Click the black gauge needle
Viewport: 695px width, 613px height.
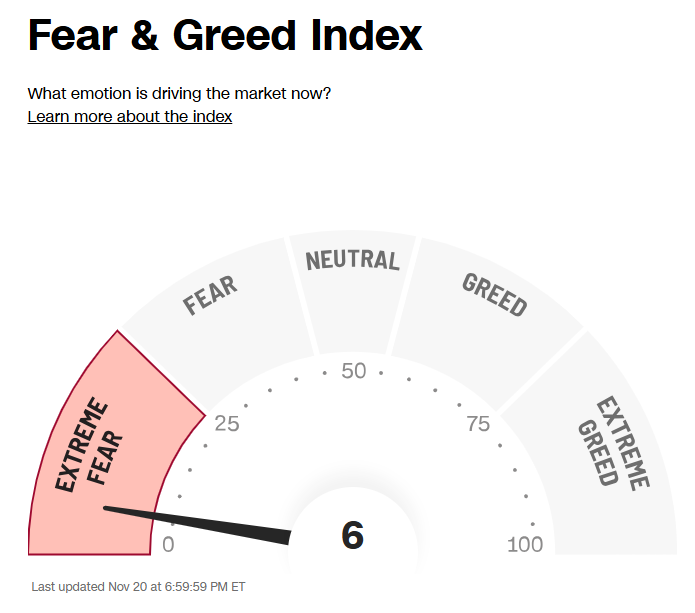[200, 523]
